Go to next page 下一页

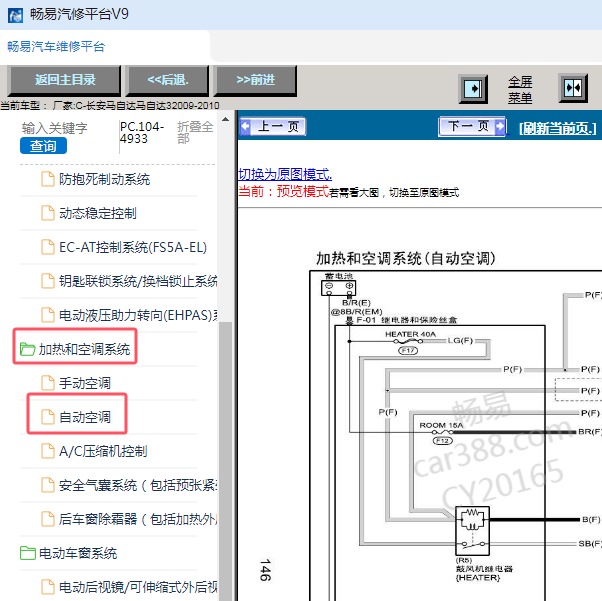tap(472, 126)
